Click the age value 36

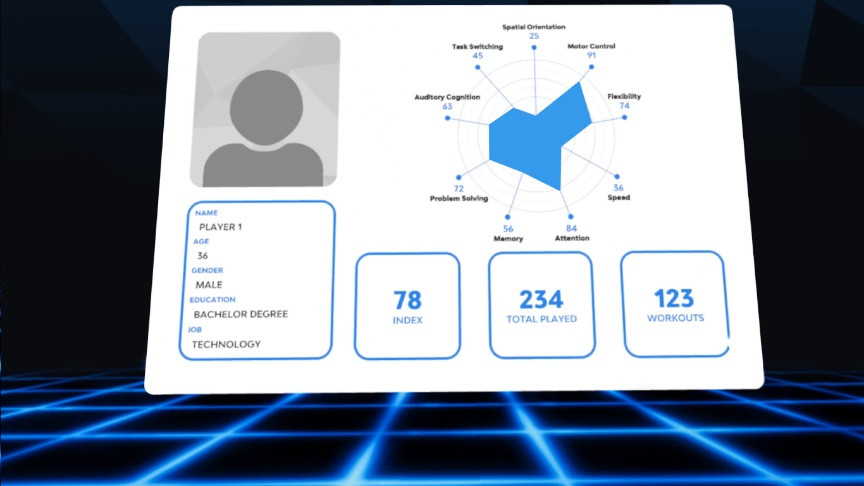(203, 256)
